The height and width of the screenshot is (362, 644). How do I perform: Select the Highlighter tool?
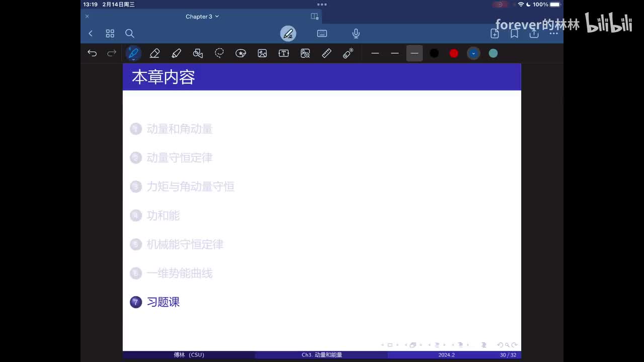click(176, 53)
